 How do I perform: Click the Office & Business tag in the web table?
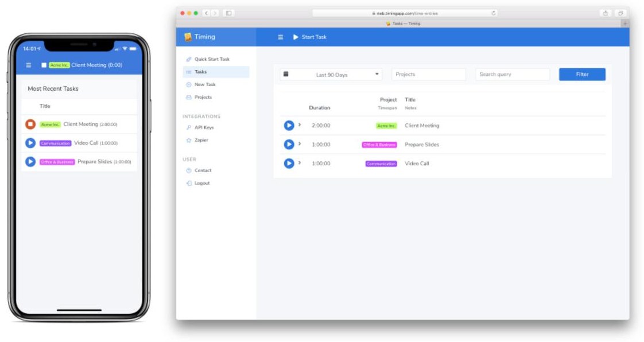[379, 145]
